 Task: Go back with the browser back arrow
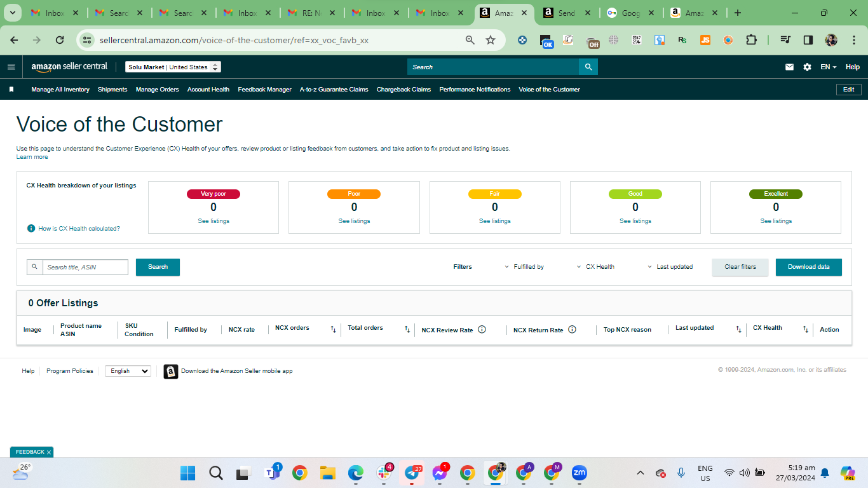14,40
